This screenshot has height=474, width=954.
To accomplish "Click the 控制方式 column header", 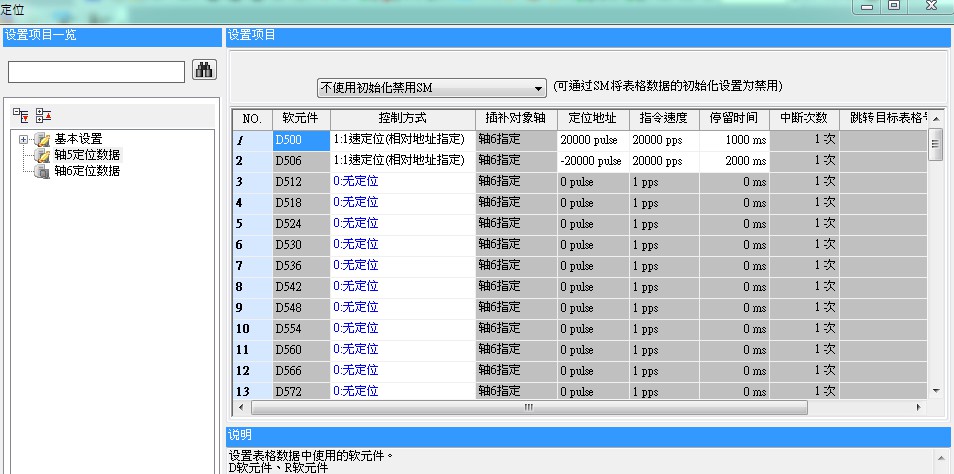I will click(400, 119).
